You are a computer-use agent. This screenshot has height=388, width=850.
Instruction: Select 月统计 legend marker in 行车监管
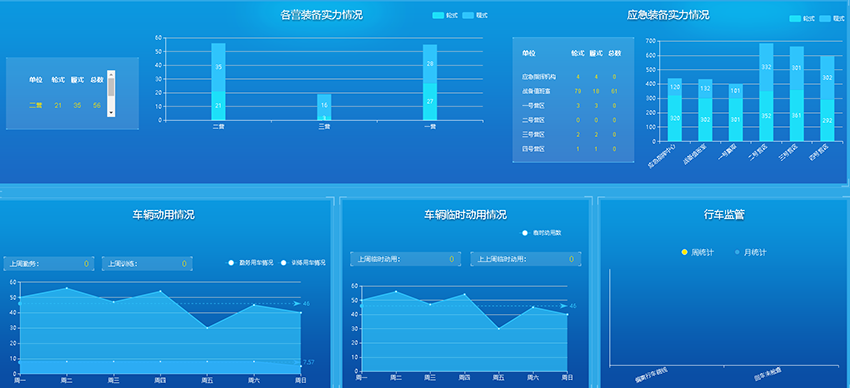(737, 253)
